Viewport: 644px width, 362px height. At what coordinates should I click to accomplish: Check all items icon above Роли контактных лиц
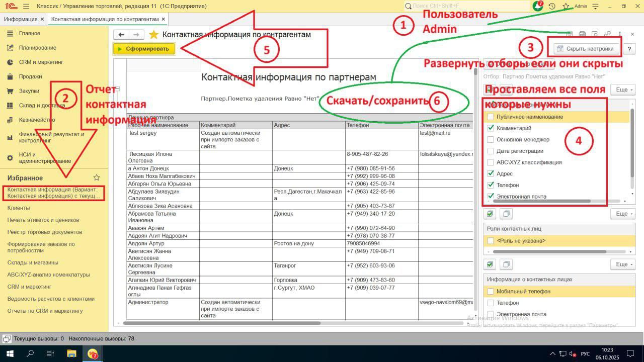pos(491,214)
